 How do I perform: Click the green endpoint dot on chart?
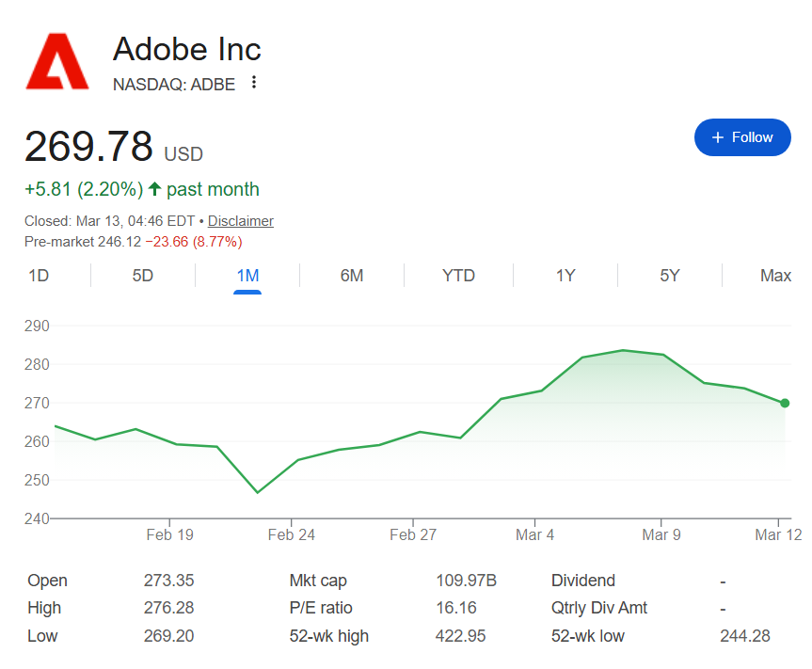785,403
